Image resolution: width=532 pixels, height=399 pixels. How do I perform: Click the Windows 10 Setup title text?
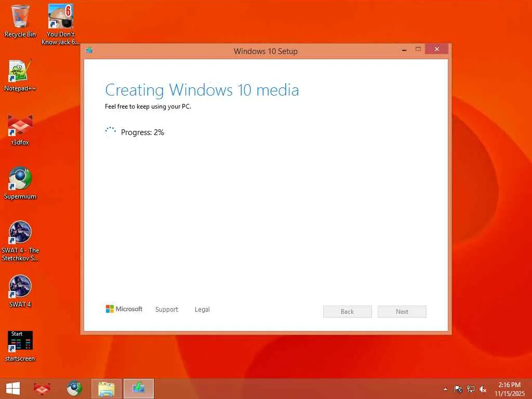click(265, 51)
